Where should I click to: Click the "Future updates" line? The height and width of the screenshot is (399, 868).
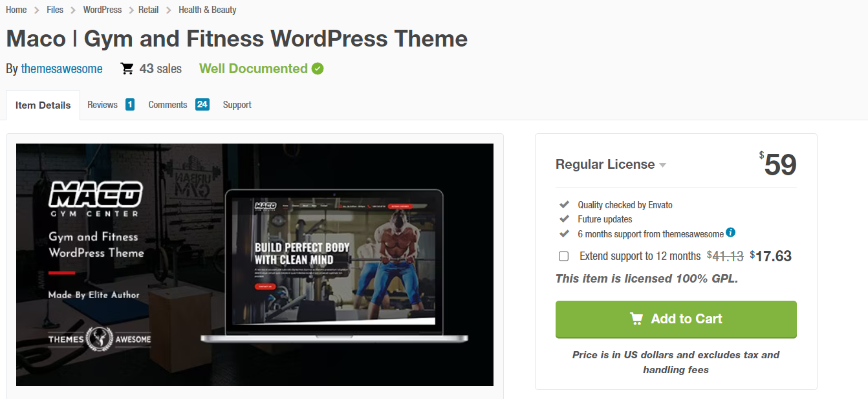pos(605,219)
